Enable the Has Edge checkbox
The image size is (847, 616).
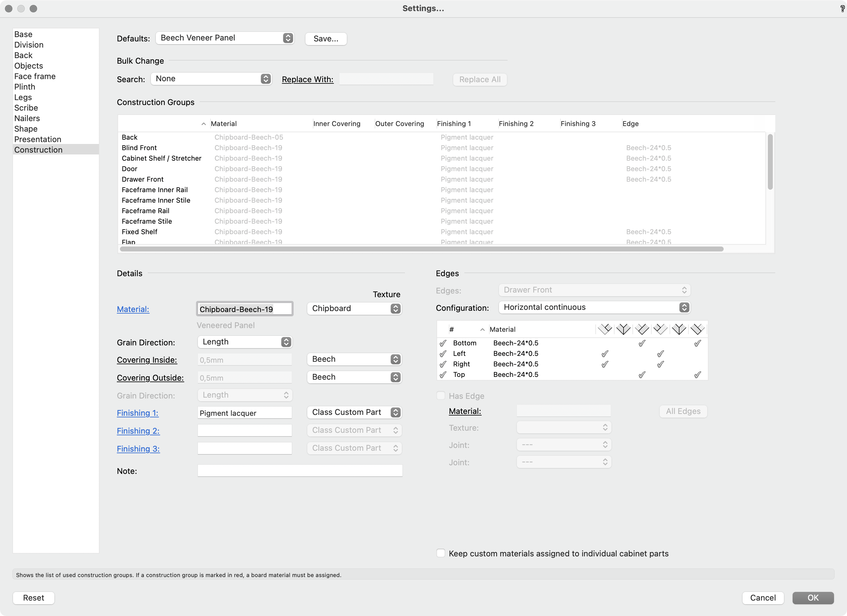441,395
